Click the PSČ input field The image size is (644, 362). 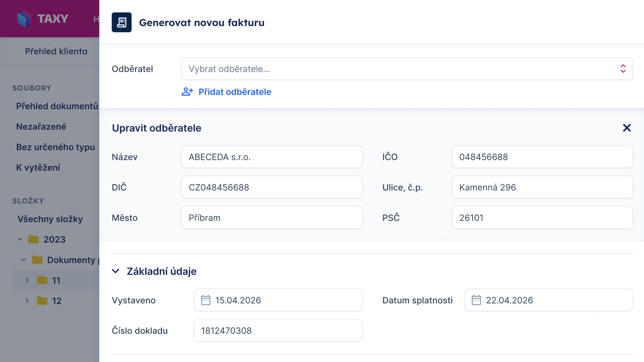click(542, 218)
